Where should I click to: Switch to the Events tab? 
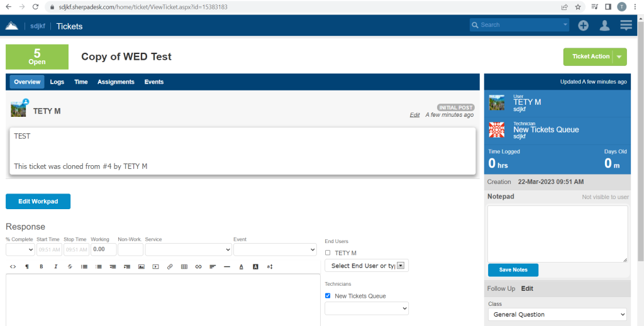click(154, 82)
